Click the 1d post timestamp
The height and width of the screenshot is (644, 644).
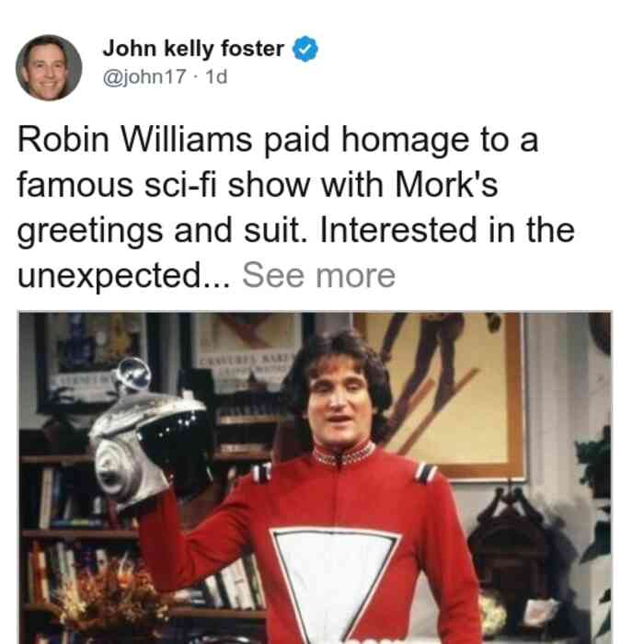point(216,76)
